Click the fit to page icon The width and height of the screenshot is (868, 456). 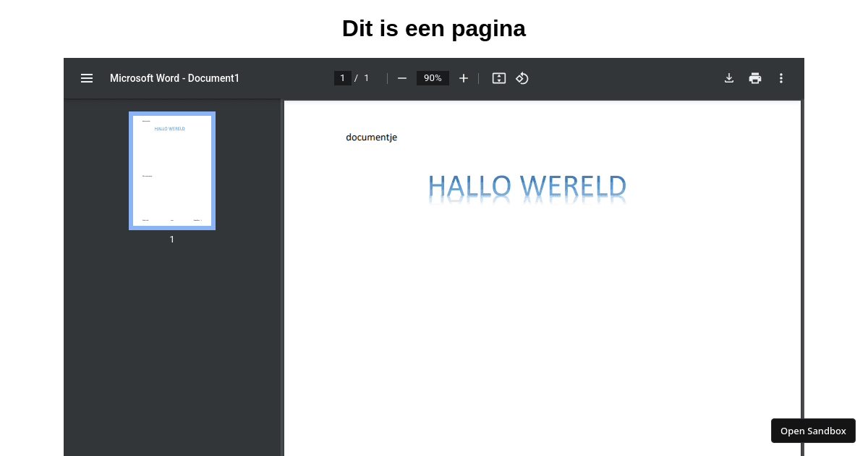(499, 78)
